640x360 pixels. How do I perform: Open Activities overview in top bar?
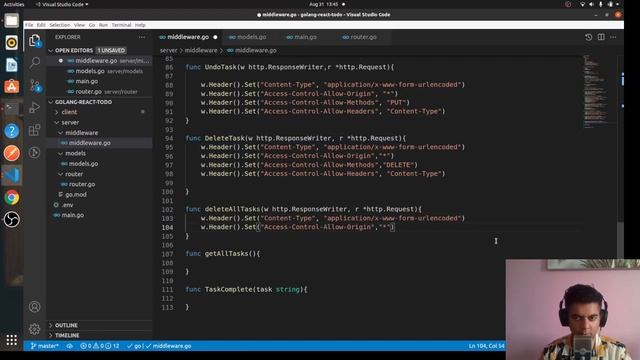point(13,4)
